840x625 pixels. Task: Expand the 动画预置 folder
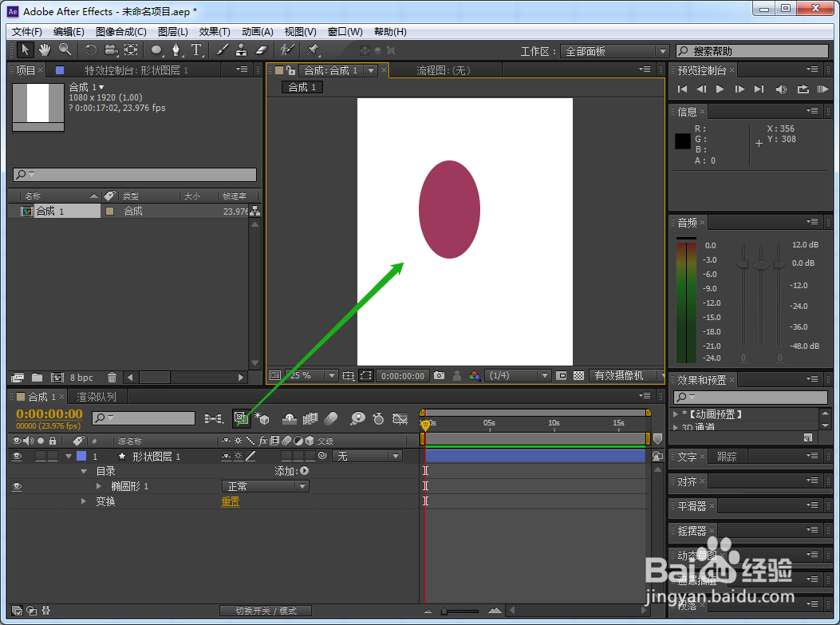(x=676, y=414)
